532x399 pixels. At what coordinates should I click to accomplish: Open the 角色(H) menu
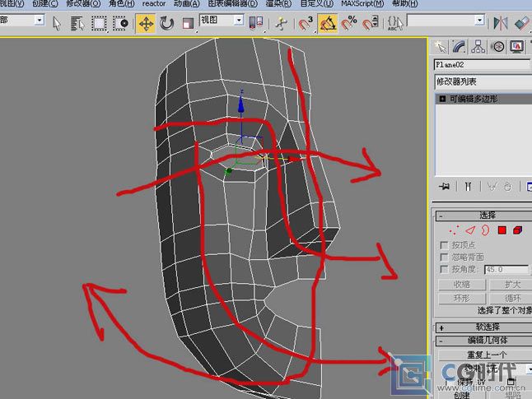pos(121,4)
